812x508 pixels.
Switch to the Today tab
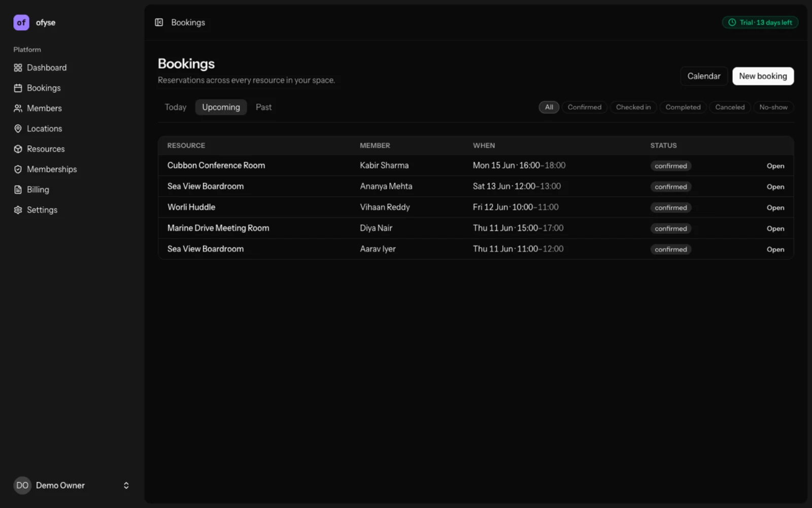[x=176, y=107]
